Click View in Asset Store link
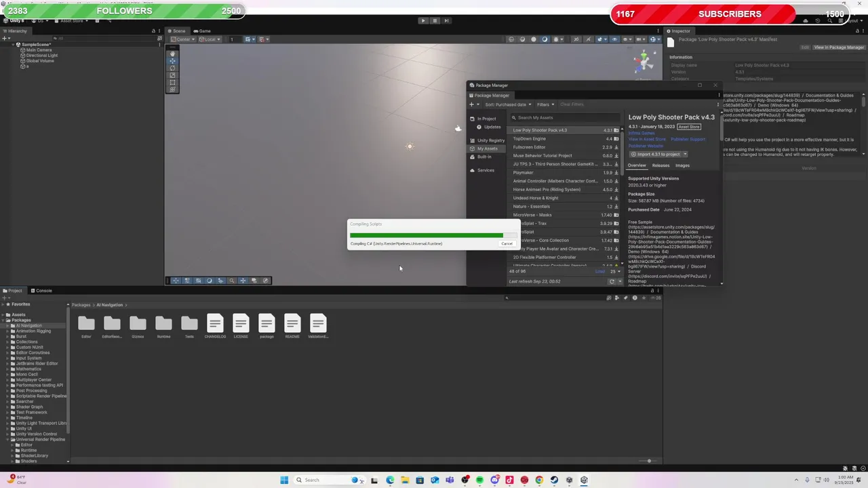Image resolution: width=868 pixels, height=488 pixels. (x=647, y=139)
